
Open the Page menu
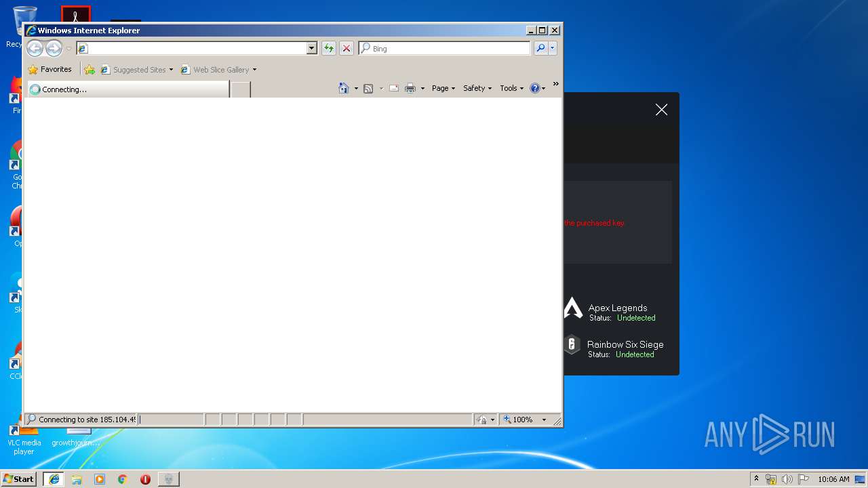click(x=443, y=88)
